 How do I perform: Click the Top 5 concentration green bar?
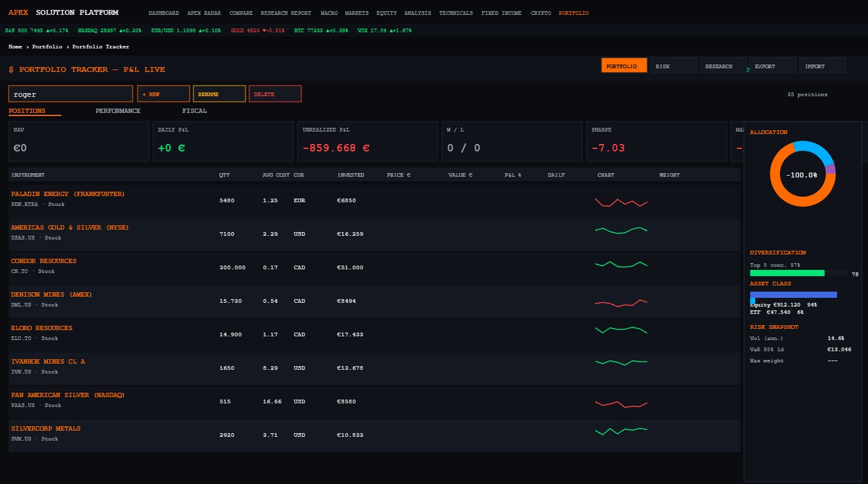click(x=787, y=273)
